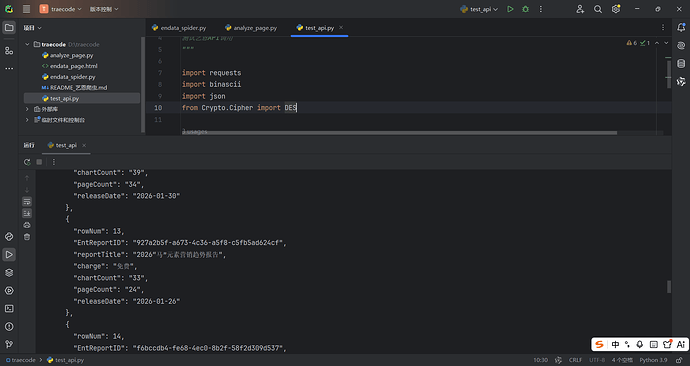Open the Structure tool window icon
This screenshot has height=366, width=690.
[x=9, y=51]
